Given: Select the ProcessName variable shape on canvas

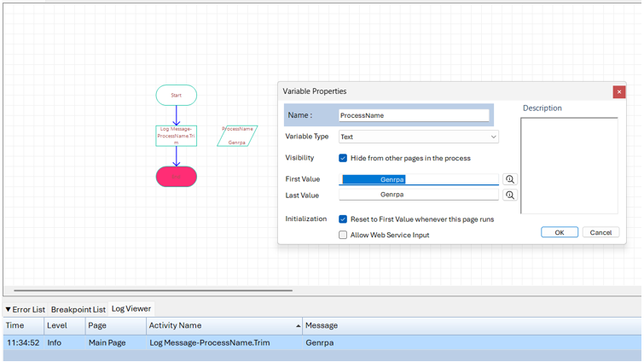Looking at the screenshot, I should click(237, 136).
